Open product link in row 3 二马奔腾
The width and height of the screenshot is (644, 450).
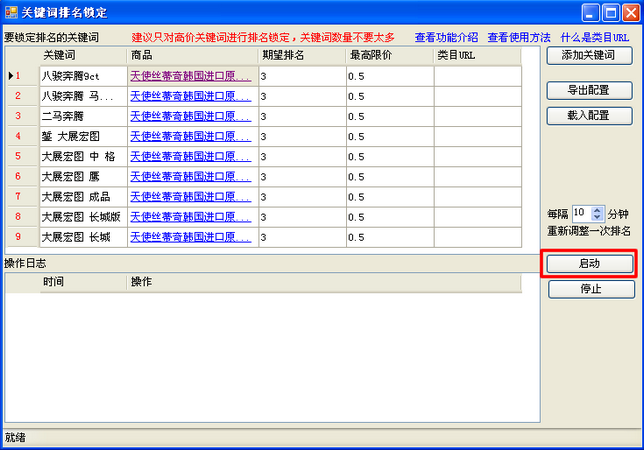click(190, 115)
